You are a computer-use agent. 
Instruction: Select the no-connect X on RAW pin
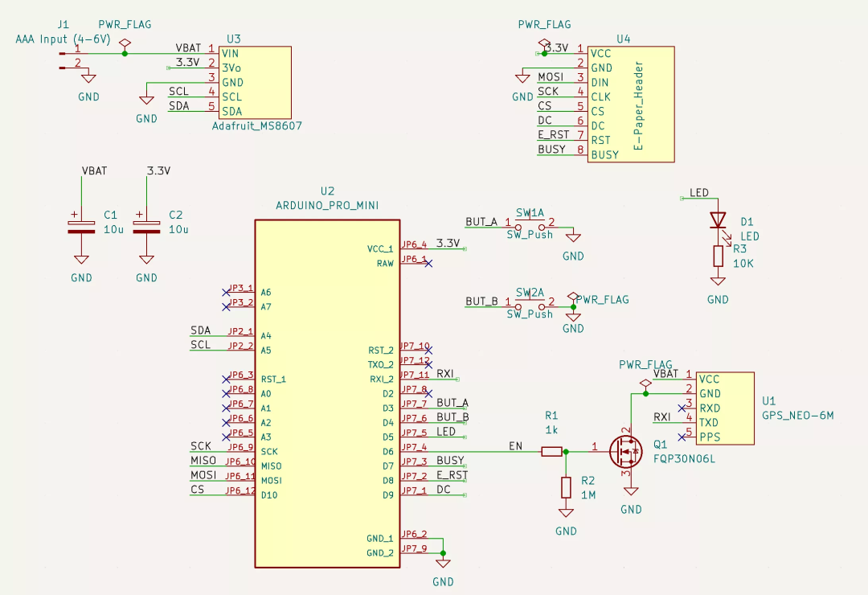(428, 263)
